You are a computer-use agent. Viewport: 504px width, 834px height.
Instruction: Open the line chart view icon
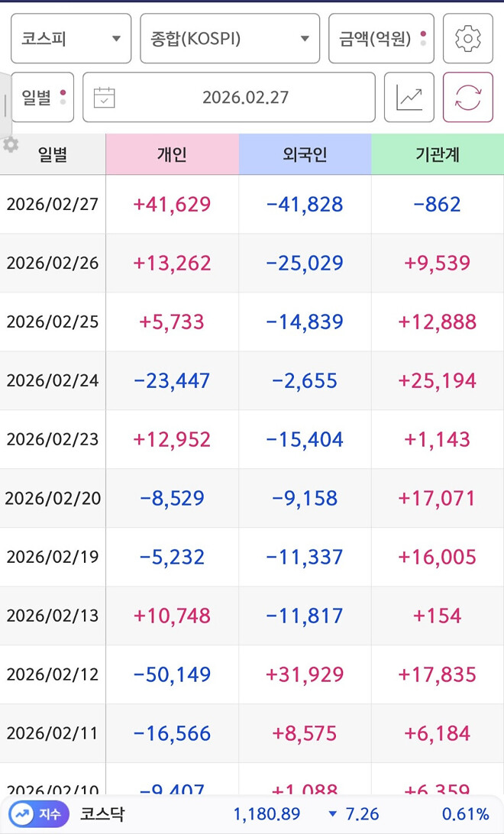409,97
